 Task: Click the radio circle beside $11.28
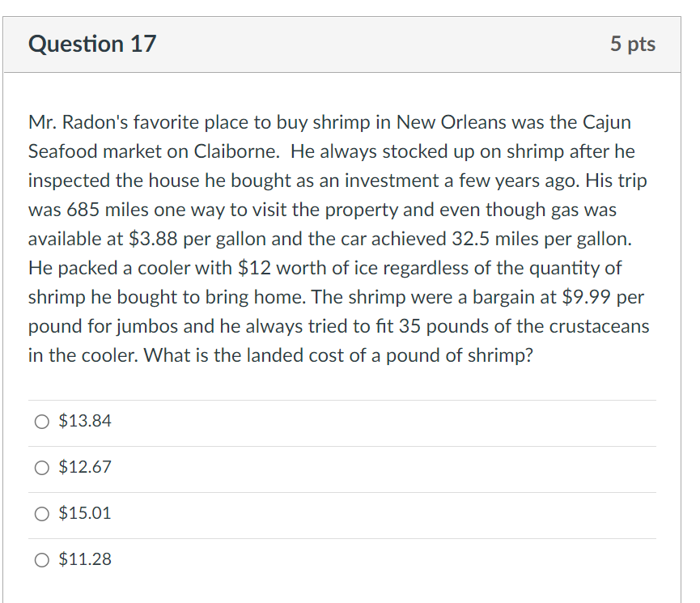[40, 559]
